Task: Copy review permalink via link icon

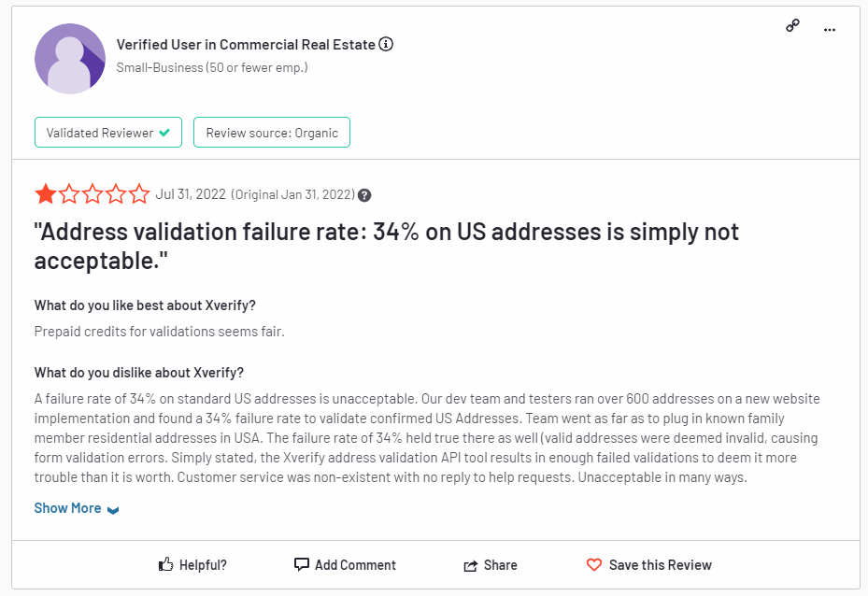Action: click(793, 26)
